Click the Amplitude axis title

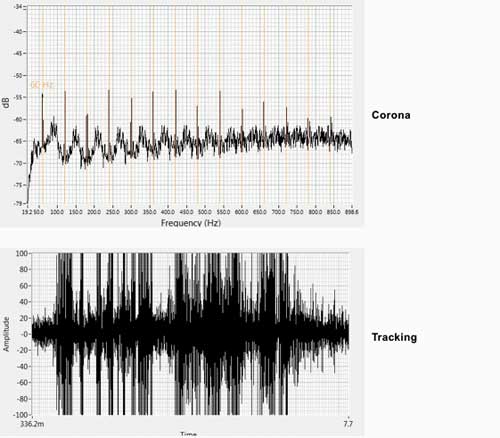click(x=6, y=334)
